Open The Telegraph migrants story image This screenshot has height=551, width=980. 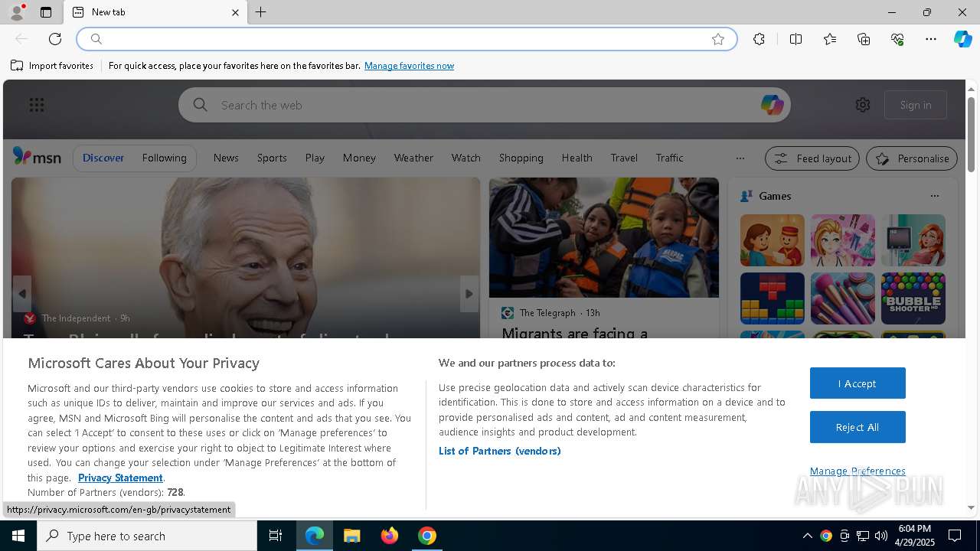(x=604, y=237)
